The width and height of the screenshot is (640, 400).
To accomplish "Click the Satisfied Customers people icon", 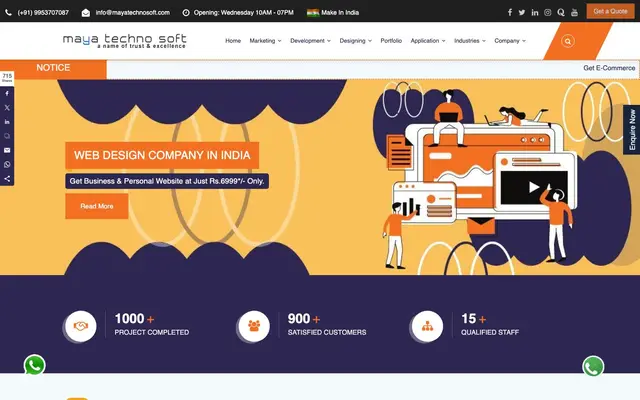I will tap(254, 326).
